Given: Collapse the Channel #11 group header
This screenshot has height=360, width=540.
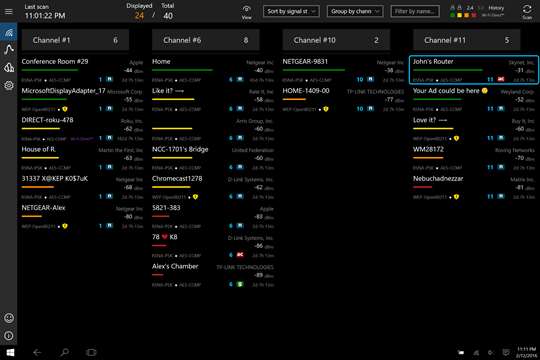Looking at the screenshot, I should tap(467, 40).
